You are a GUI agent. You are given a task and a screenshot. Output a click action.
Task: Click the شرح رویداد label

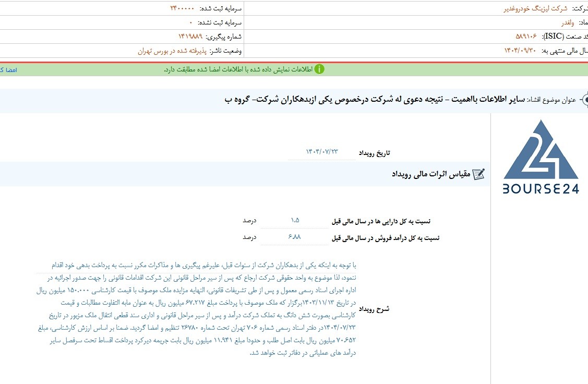point(374,309)
